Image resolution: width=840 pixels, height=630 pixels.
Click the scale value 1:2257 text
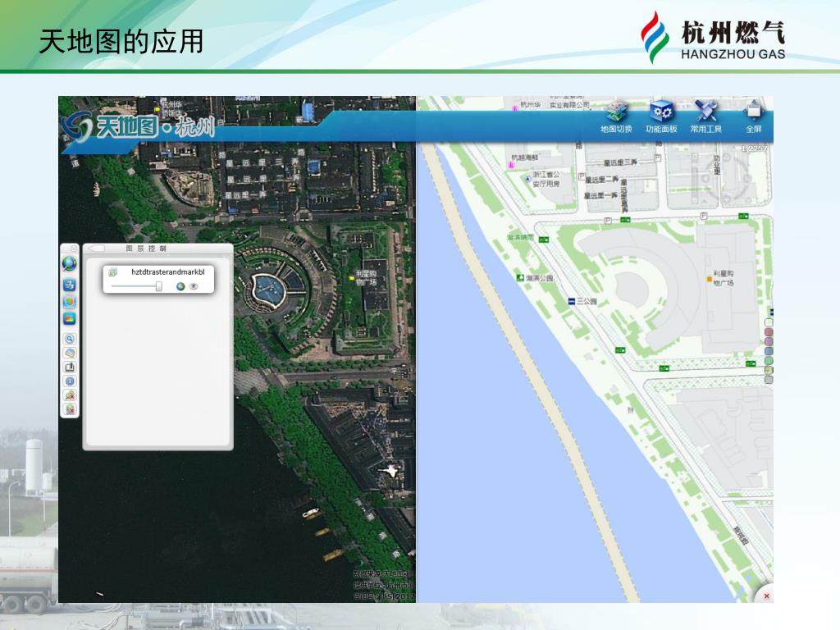tap(755, 148)
